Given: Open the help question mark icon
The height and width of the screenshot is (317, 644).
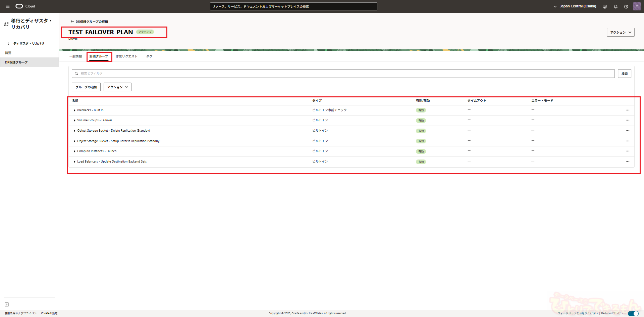Looking at the screenshot, I should [x=626, y=6].
